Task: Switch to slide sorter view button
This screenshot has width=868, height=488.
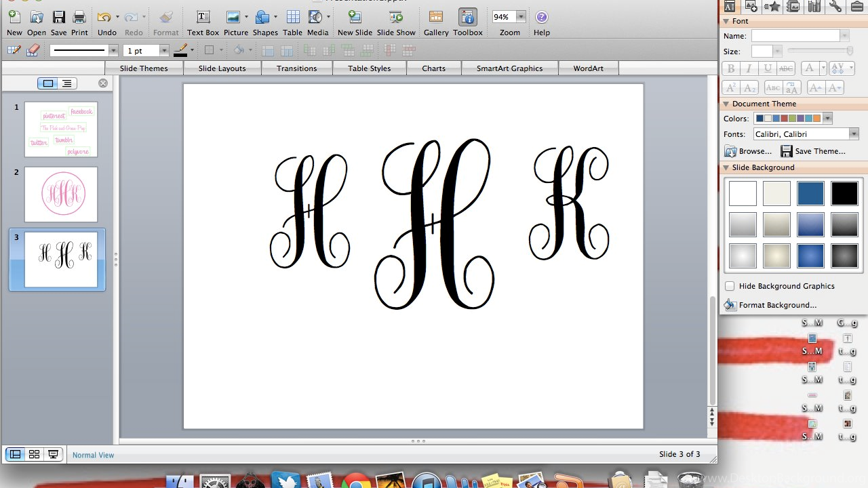Action: coord(34,455)
